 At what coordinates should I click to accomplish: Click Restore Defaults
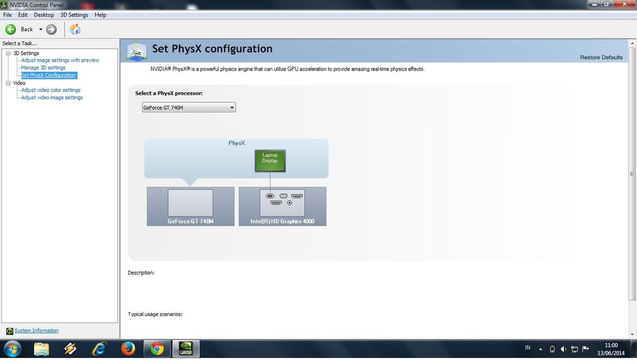601,57
